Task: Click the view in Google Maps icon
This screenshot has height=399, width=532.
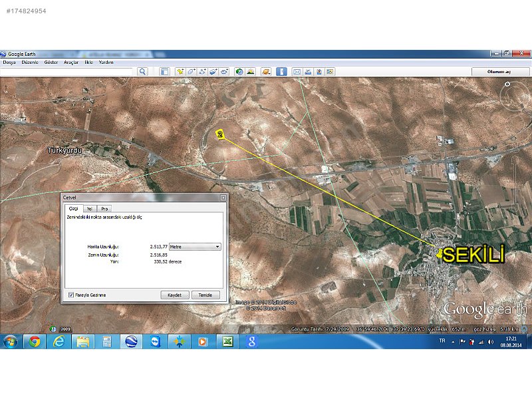Action: (330, 72)
